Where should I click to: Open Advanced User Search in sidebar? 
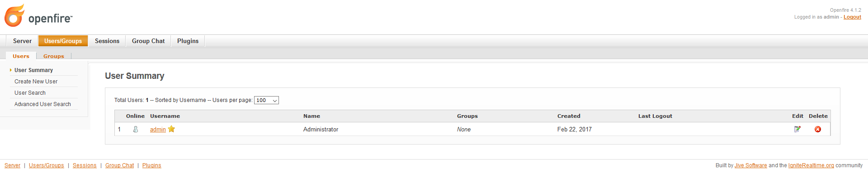pyautogui.click(x=42, y=104)
